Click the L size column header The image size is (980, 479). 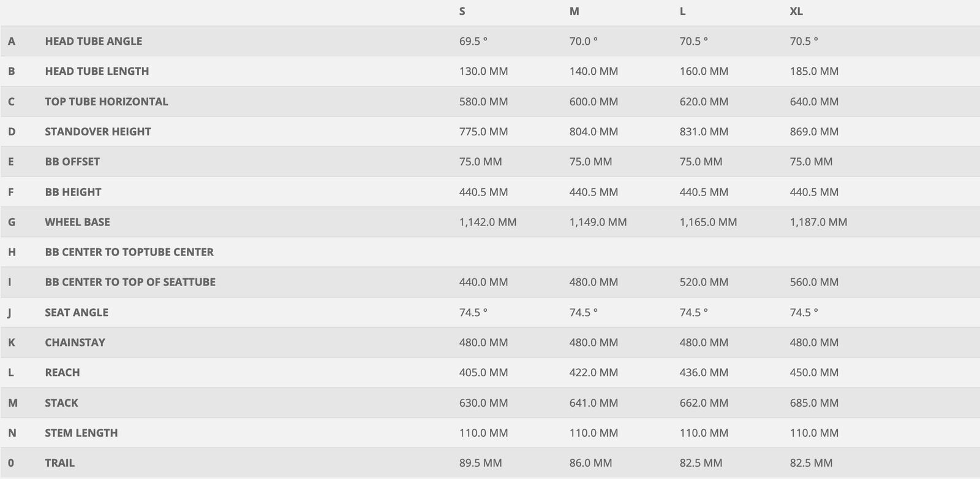682,11
